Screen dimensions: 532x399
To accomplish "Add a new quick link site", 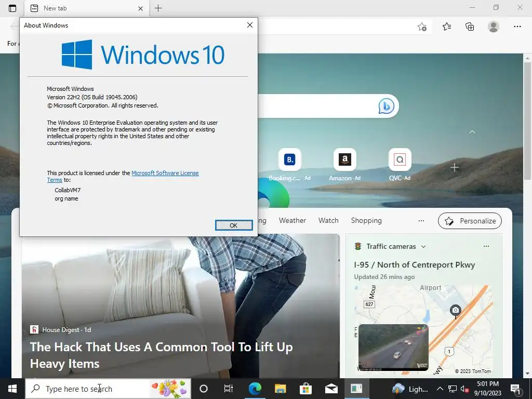I will (x=454, y=167).
